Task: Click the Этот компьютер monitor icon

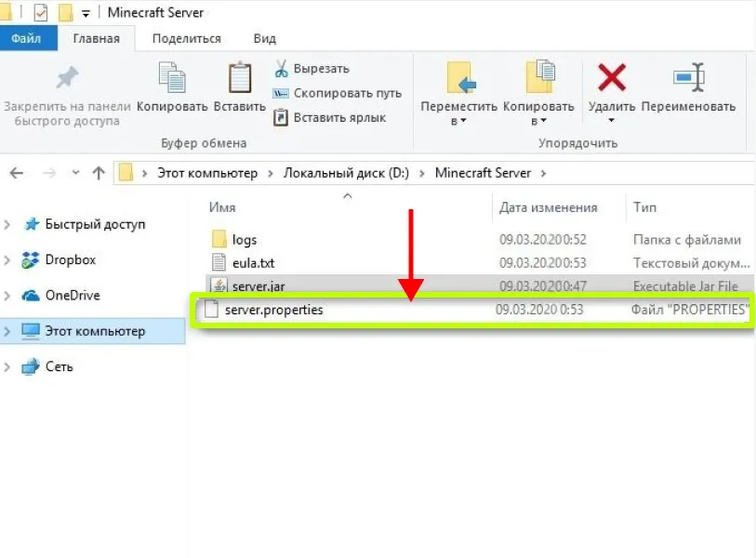Action: point(31,331)
